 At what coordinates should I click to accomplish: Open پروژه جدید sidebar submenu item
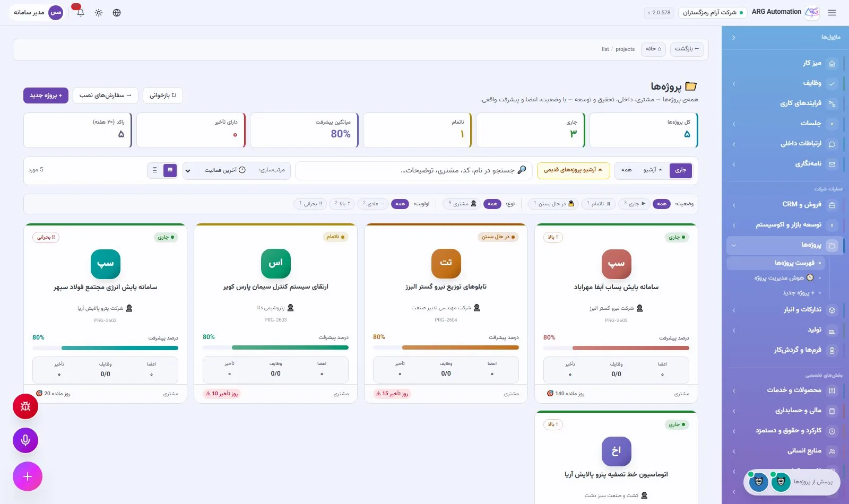[x=776, y=293]
